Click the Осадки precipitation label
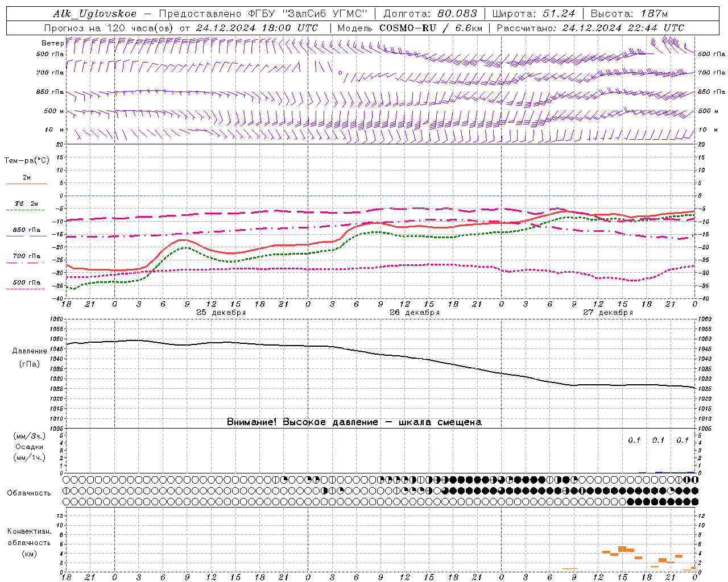 [x=30, y=447]
